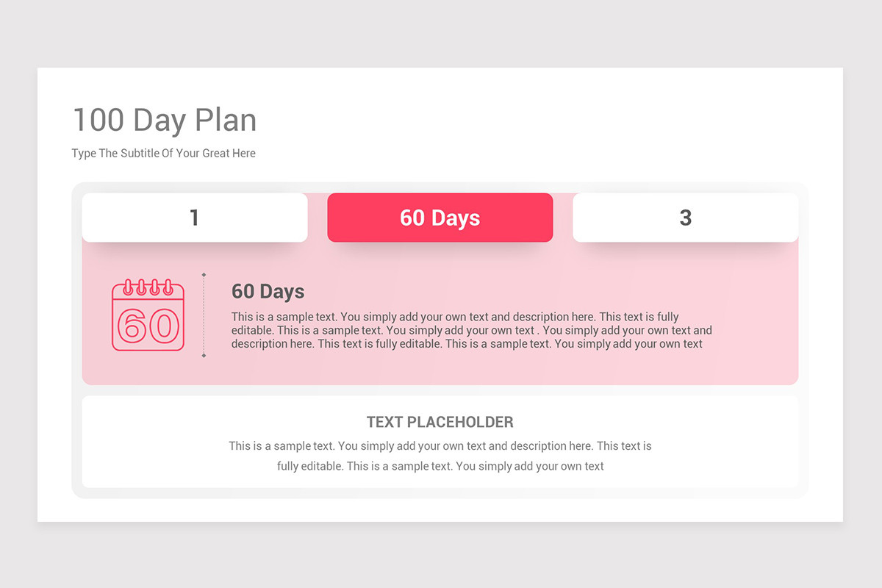This screenshot has height=588, width=882.
Task: Click the 60 calendar icon
Action: (x=148, y=315)
